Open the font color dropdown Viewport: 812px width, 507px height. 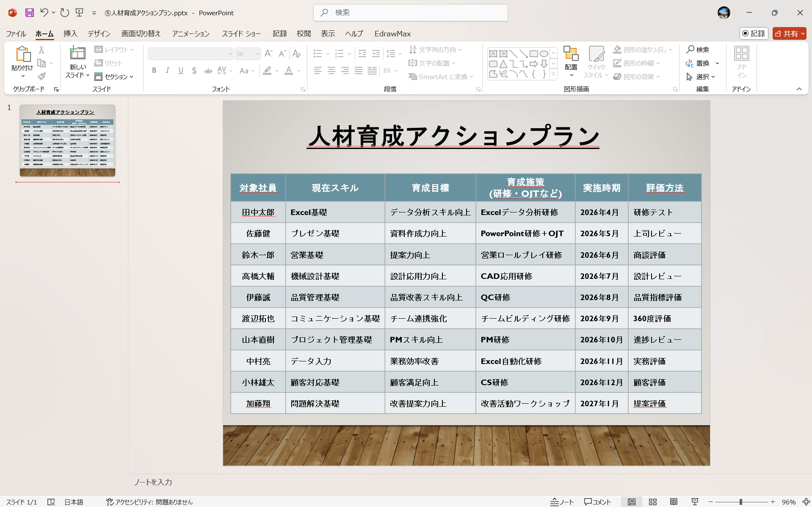pyautogui.click(x=299, y=71)
